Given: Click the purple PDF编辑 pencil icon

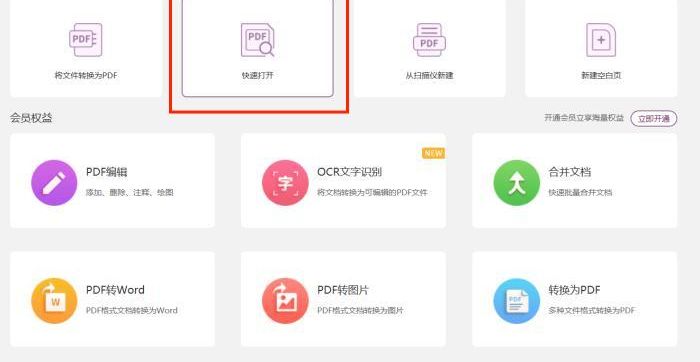Looking at the screenshot, I should (x=54, y=183).
